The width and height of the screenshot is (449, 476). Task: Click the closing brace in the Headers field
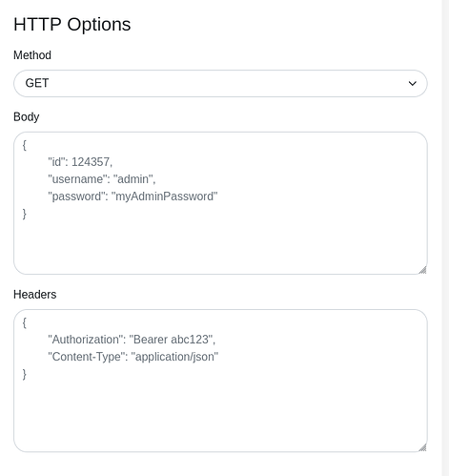[x=25, y=374]
